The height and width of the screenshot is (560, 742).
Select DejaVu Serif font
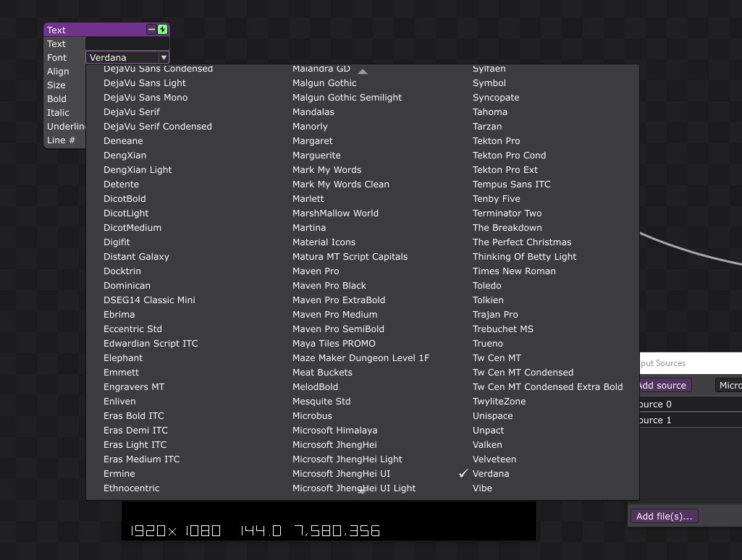(x=132, y=112)
